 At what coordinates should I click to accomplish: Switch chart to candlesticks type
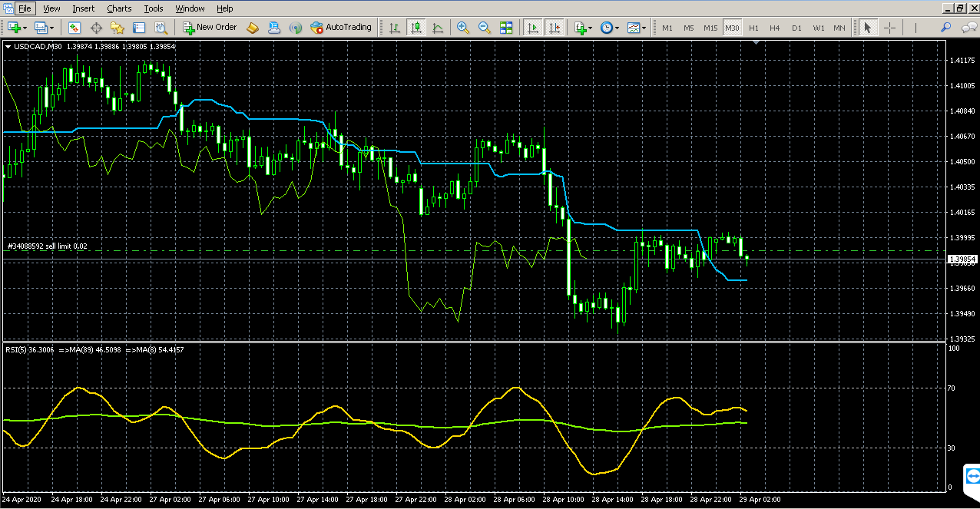coord(416,28)
